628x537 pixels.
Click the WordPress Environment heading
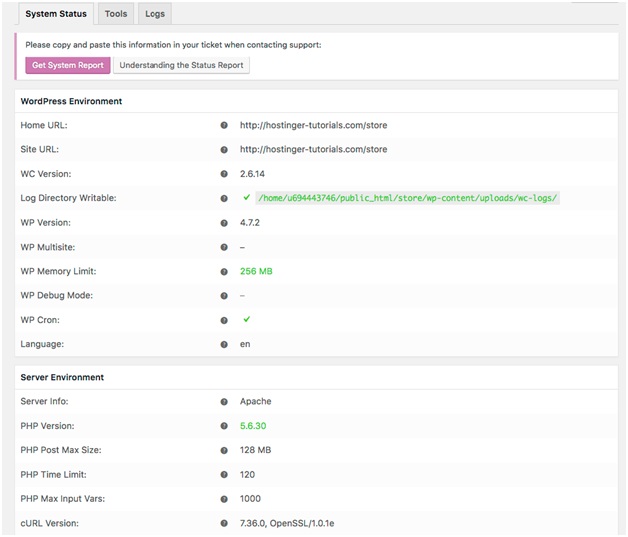point(71,101)
